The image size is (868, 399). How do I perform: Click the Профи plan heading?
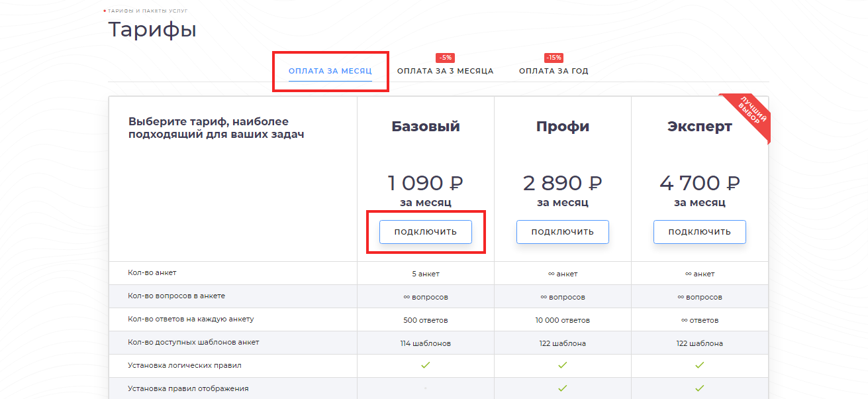coord(562,127)
